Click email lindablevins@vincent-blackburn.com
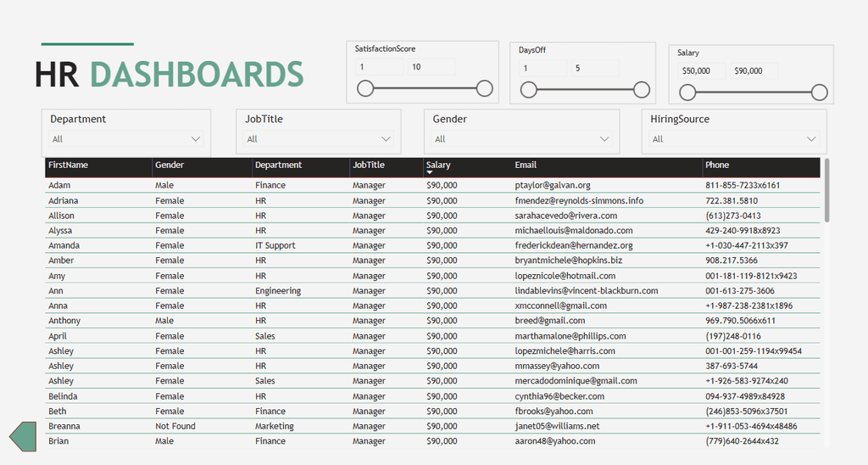 pos(587,291)
